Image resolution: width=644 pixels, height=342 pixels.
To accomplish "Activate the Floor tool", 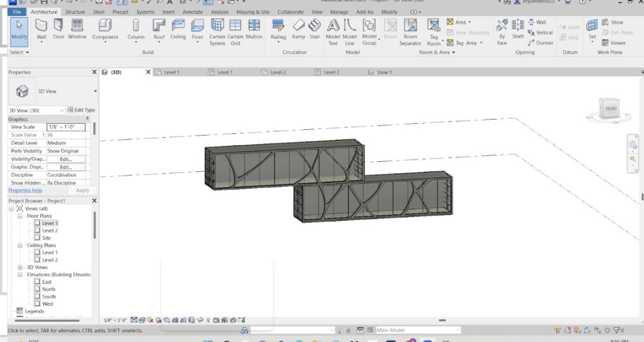I will 197,30.
